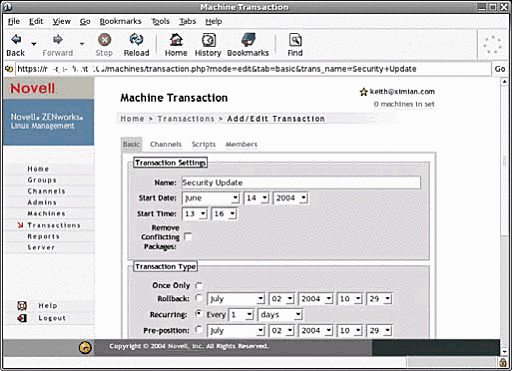Click the Transactions breadcrumb link
This screenshot has width=512, height=371.
point(186,119)
